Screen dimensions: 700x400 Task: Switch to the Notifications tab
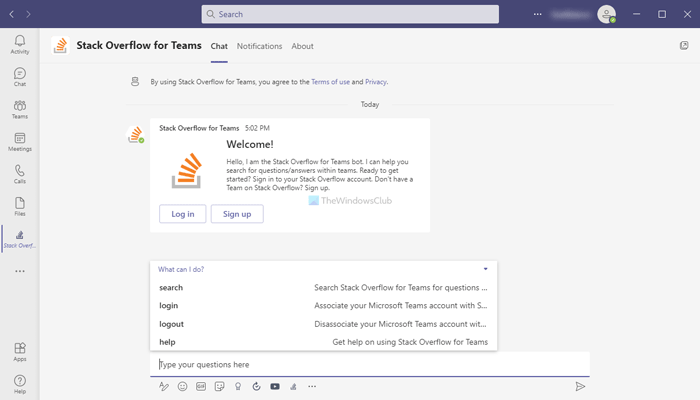[x=259, y=46]
